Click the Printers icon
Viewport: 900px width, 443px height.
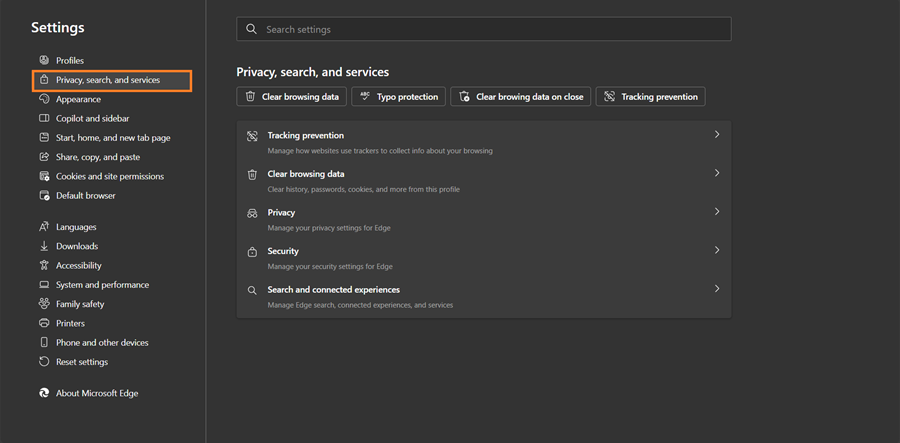point(44,323)
